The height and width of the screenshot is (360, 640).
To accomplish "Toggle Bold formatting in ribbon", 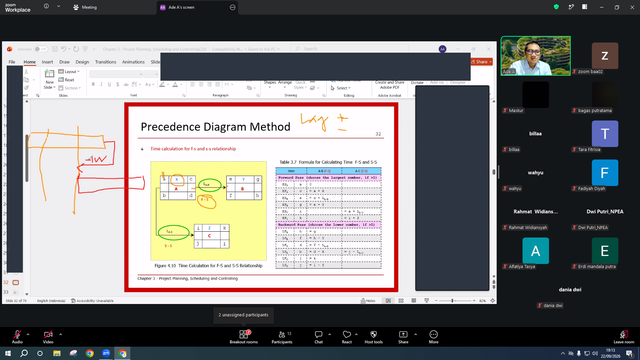I will click(93, 84).
